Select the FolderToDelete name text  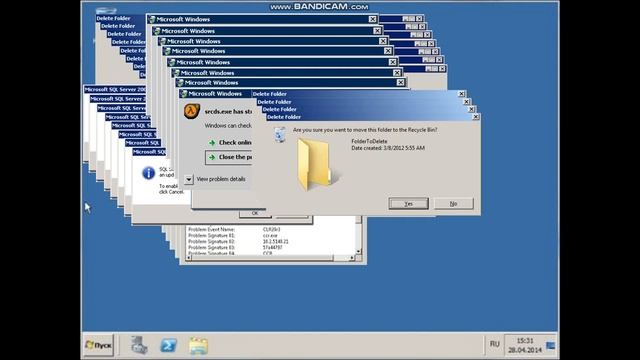pyautogui.click(x=369, y=141)
